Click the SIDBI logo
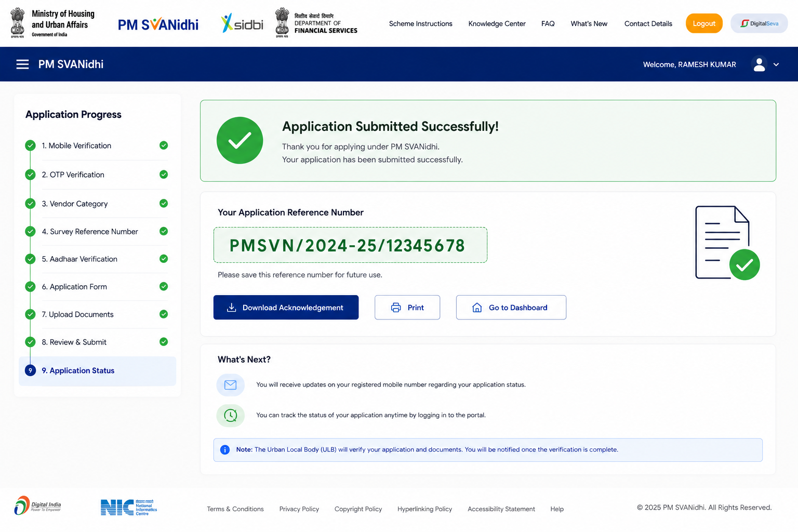798x532 pixels. (x=242, y=23)
